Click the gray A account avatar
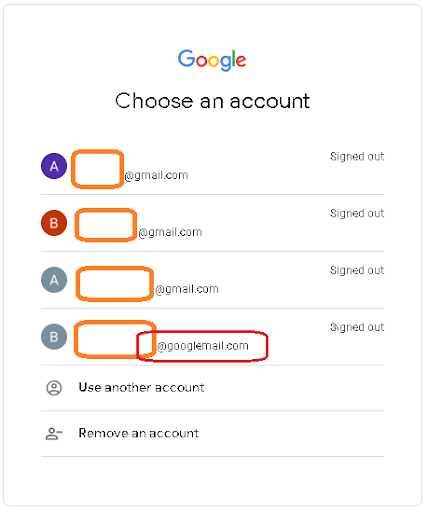The height and width of the screenshot is (512, 428). click(x=54, y=280)
